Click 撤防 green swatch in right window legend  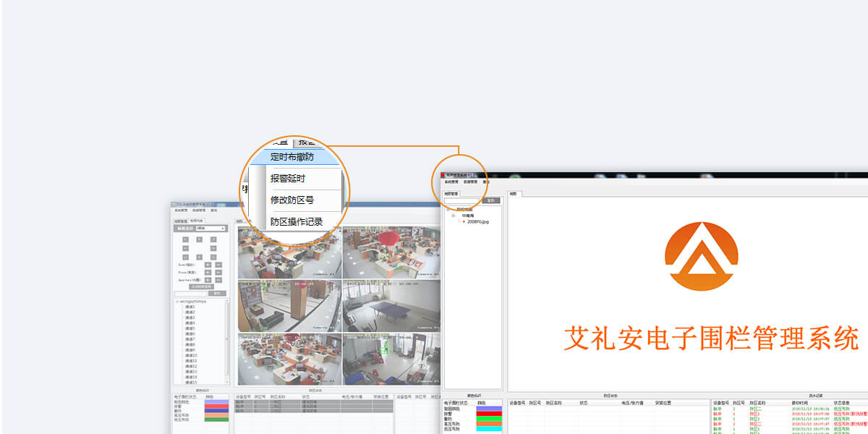489,419
